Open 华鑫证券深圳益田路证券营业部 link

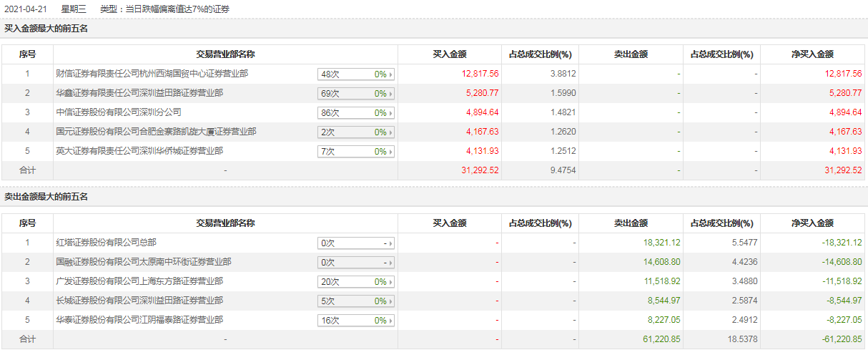click(139, 93)
